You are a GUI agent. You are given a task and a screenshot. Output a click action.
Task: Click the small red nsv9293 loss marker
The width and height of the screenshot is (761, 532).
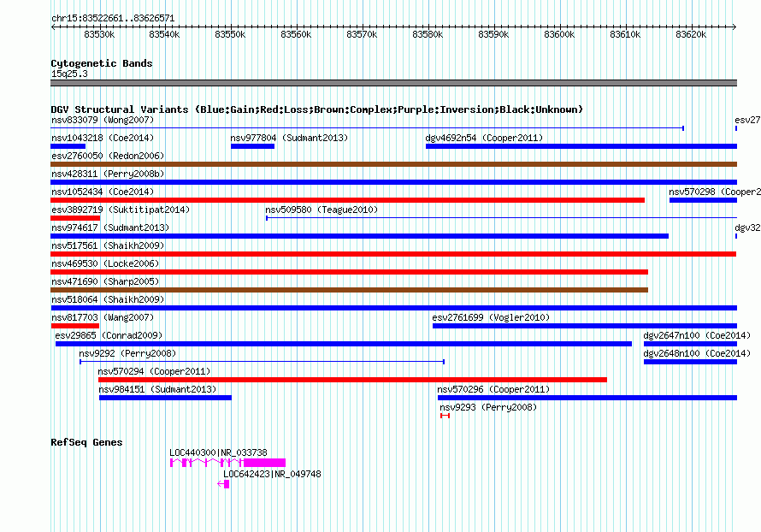pos(445,416)
